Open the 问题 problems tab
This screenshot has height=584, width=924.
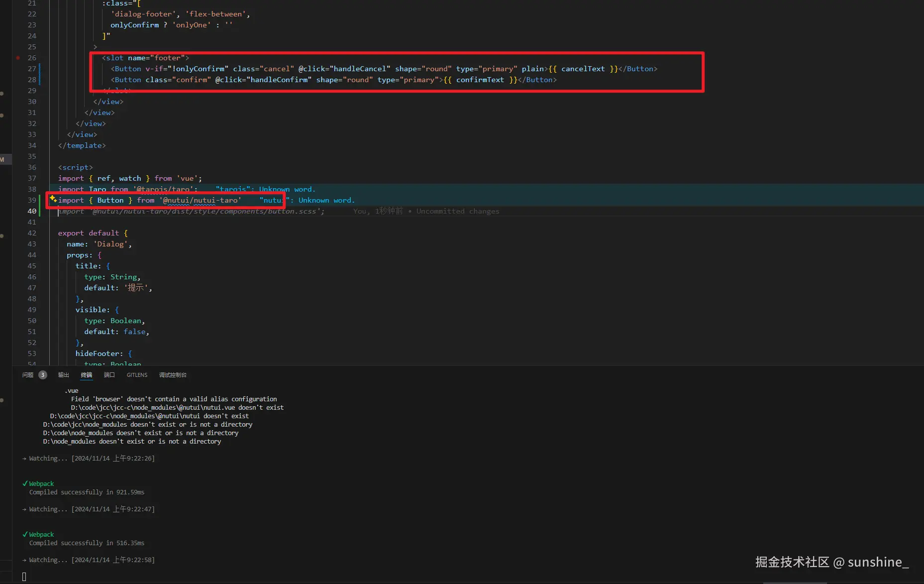pos(28,375)
